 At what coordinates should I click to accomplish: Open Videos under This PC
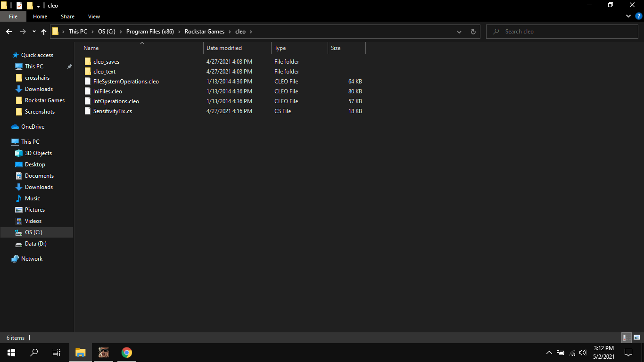click(x=33, y=221)
